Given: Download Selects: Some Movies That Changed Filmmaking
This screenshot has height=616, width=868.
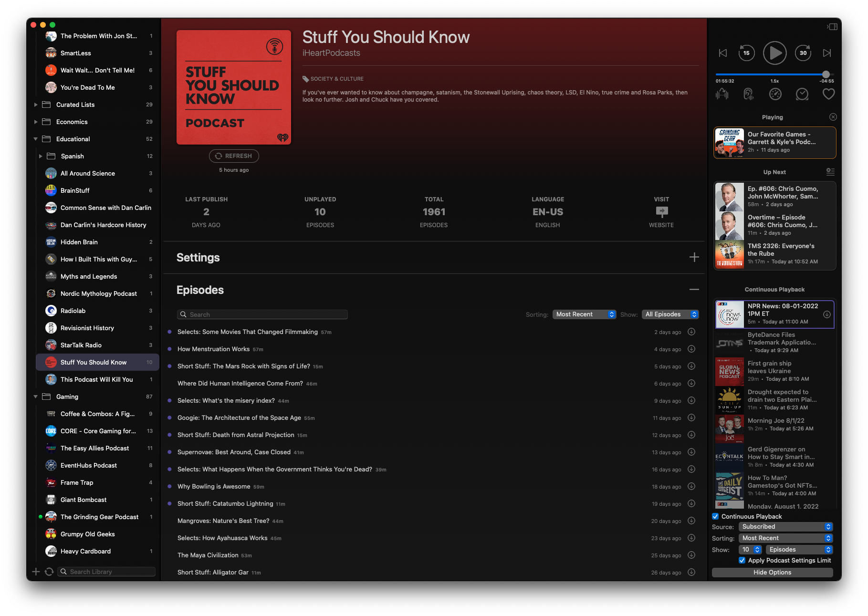Looking at the screenshot, I should click(x=691, y=332).
